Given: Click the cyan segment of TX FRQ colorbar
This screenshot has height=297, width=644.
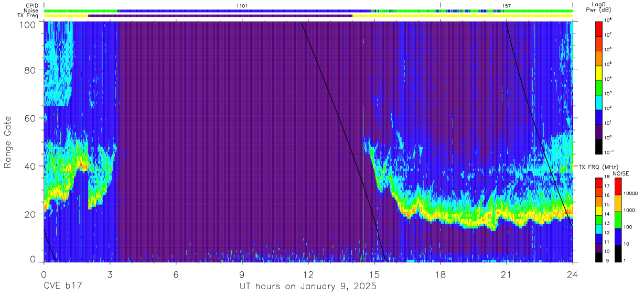Looking at the screenshot, I should coord(599,229).
